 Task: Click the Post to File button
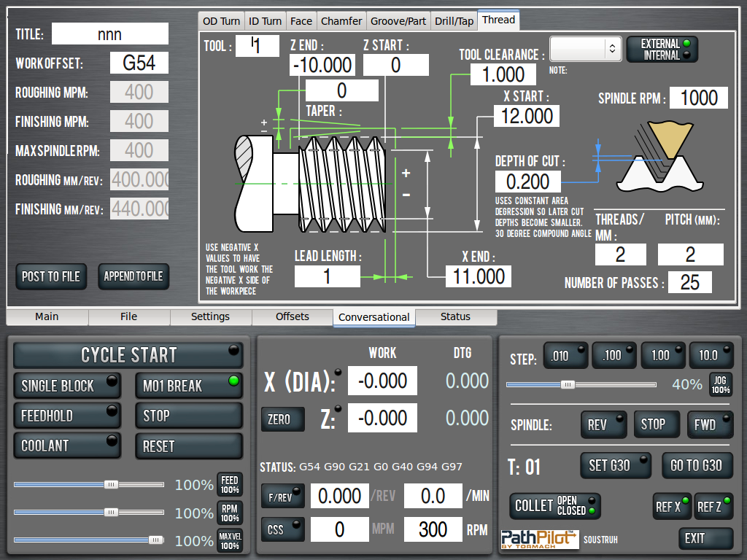[x=51, y=276]
